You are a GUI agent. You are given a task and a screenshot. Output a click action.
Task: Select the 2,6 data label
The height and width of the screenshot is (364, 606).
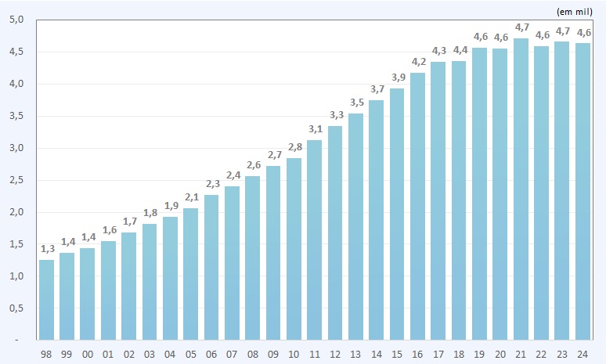click(254, 165)
